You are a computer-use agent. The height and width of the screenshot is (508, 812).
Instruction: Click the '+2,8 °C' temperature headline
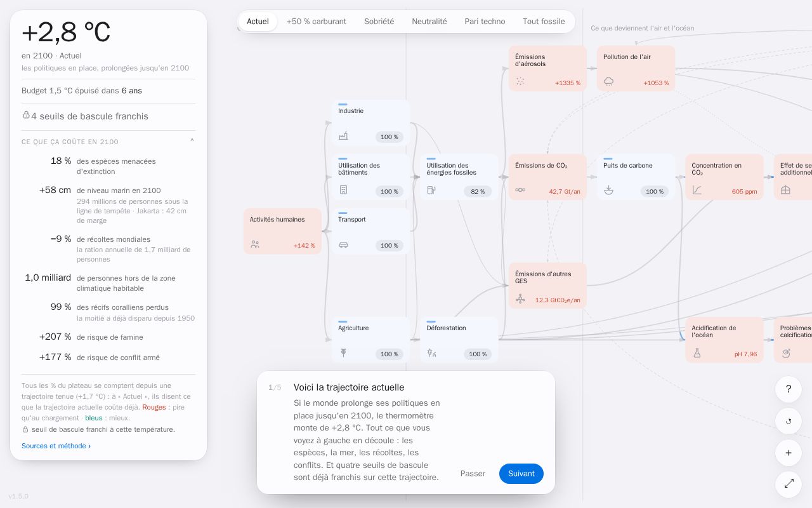click(x=66, y=32)
